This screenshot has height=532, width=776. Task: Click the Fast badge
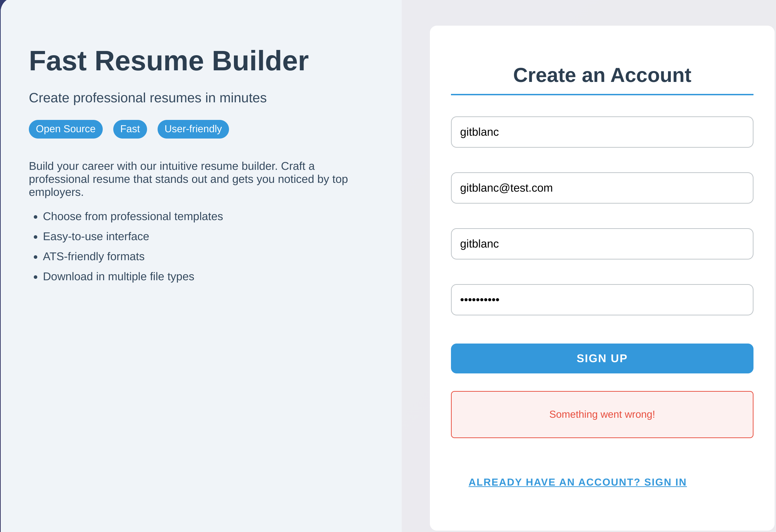(x=130, y=129)
